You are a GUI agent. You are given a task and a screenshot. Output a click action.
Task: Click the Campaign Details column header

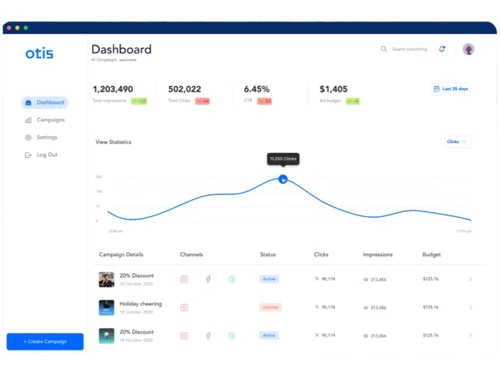pos(121,255)
